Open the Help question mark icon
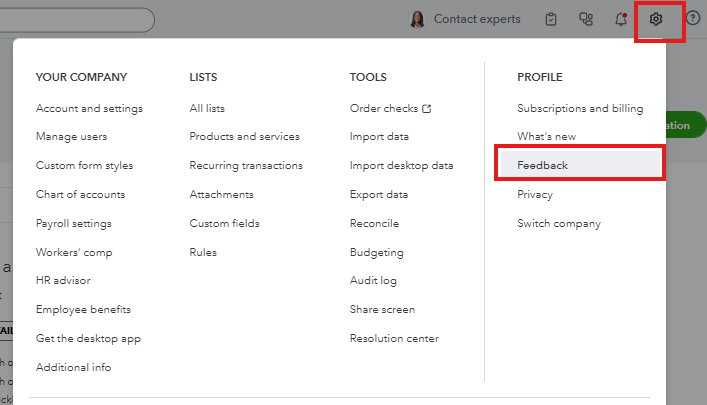 pyautogui.click(x=693, y=19)
